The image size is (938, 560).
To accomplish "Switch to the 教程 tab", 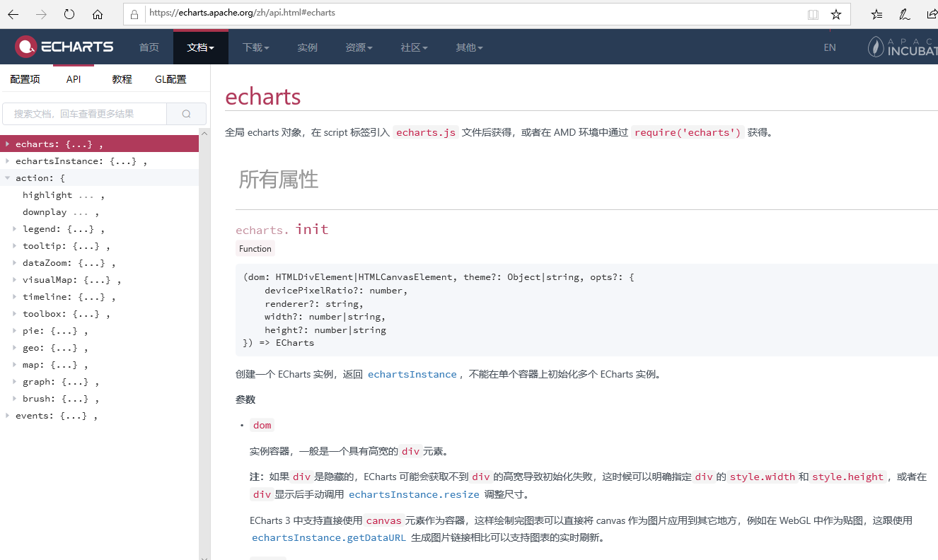I will pyautogui.click(x=122, y=79).
